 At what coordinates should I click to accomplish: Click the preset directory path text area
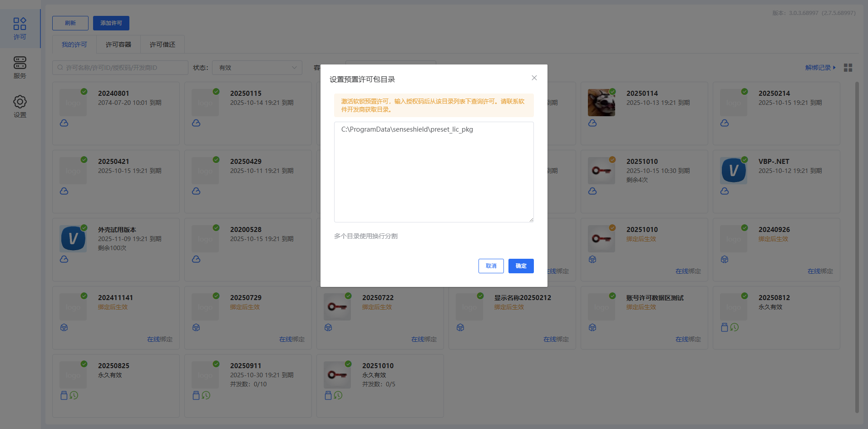(x=434, y=172)
